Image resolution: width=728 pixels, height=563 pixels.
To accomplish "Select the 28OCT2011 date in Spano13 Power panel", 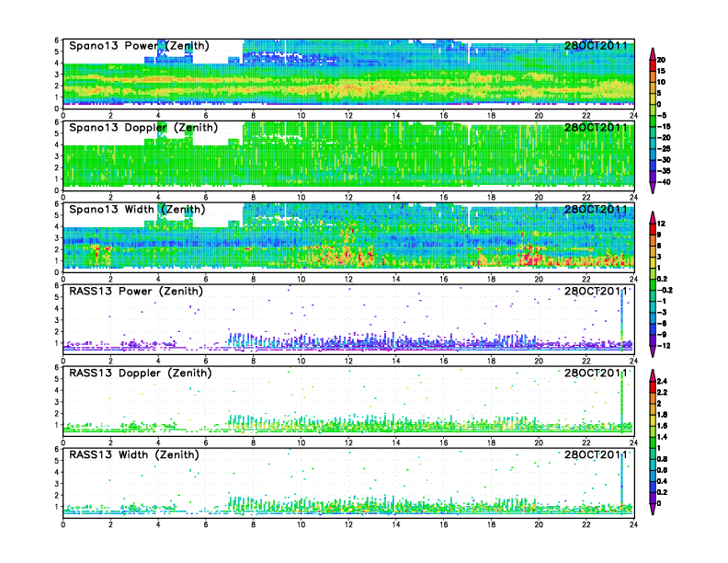I will 596,45.
